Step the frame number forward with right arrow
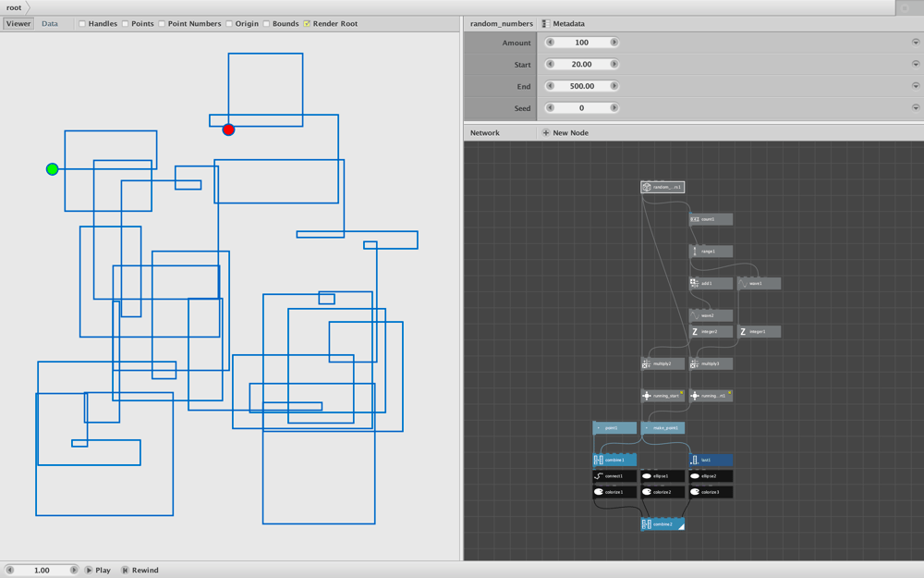The width and height of the screenshot is (924, 578). point(74,571)
